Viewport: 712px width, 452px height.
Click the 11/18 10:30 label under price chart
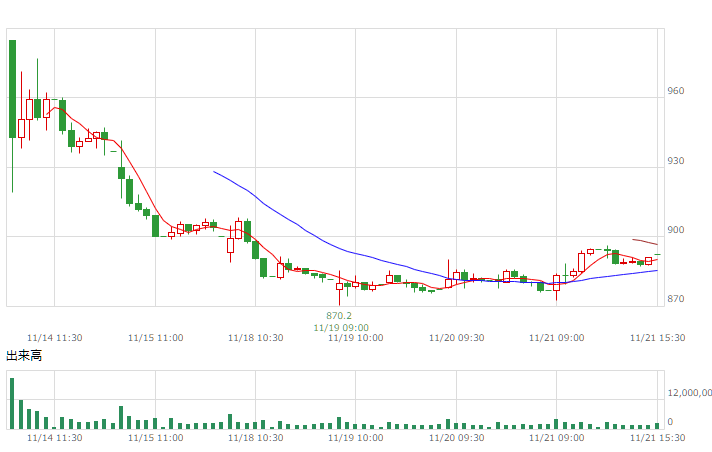point(256,338)
